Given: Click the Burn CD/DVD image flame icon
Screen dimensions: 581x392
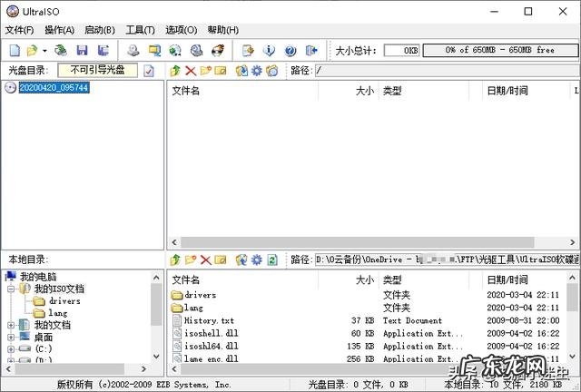Looking at the screenshot, I should 218,50.
